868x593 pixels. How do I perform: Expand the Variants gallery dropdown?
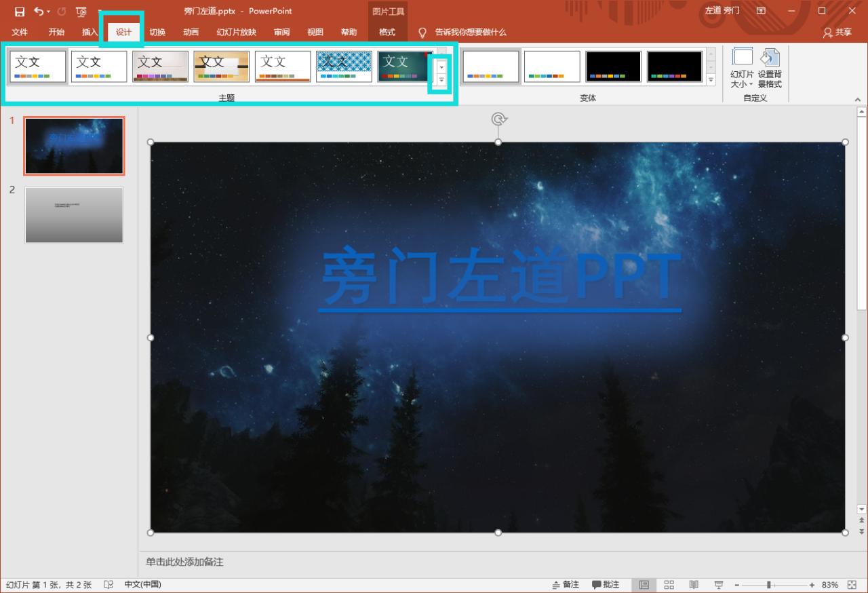[710, 79]
